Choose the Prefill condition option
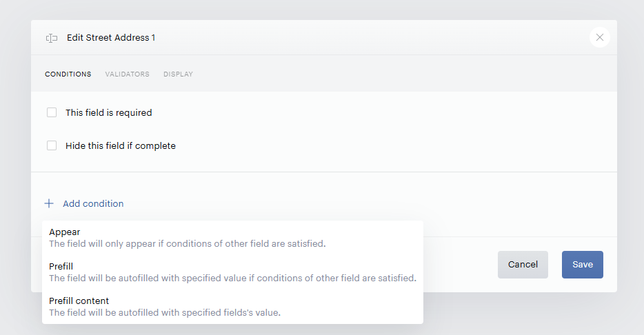 [232, 272]
